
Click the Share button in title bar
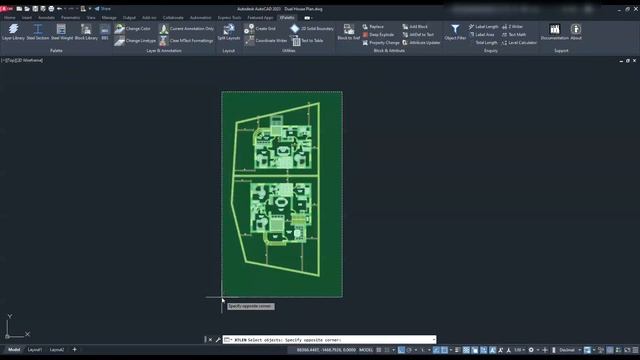[x=102, y=9]
